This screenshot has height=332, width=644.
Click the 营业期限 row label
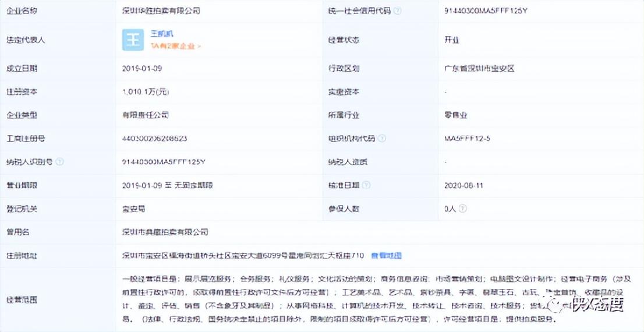pos(22,185)
